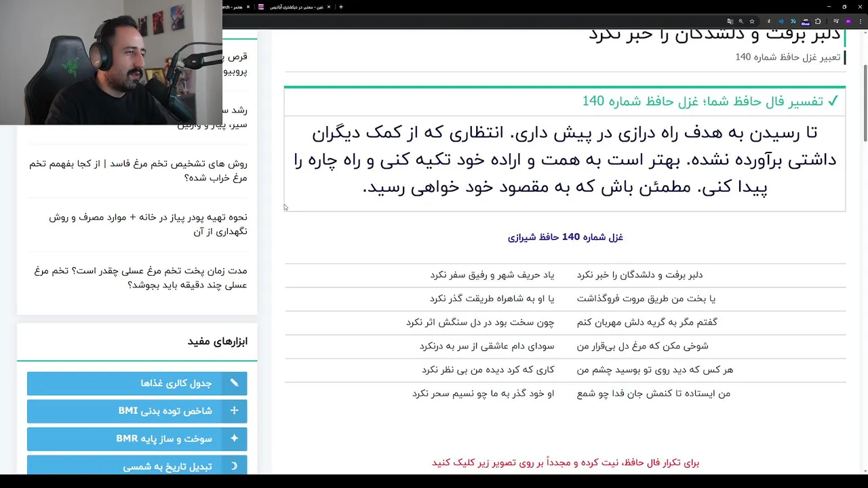Click verse یاد حریف شهر و رفیق سفر نکرد
868x488 pixels.
point(492,274)
